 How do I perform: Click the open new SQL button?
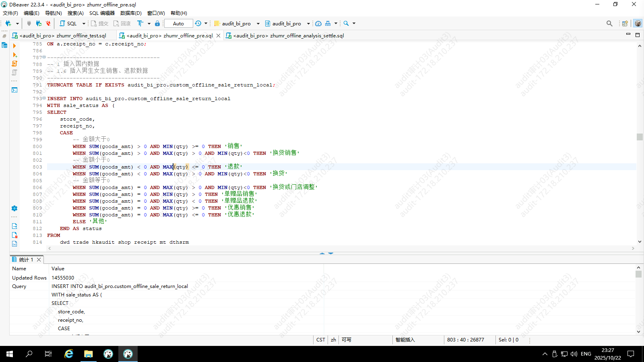point(68,23)
